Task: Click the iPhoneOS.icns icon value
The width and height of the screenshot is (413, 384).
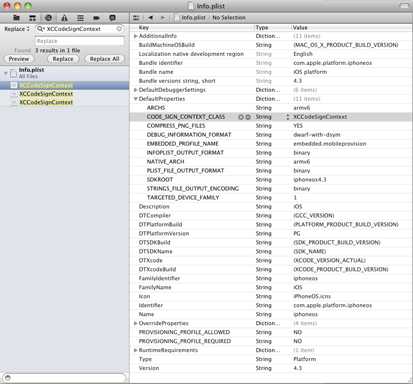Action: (312, 297)
